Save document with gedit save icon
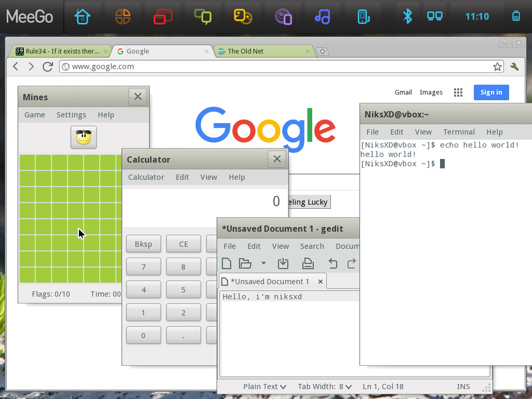This screenshot has height=399, width=532. (283, 263)
